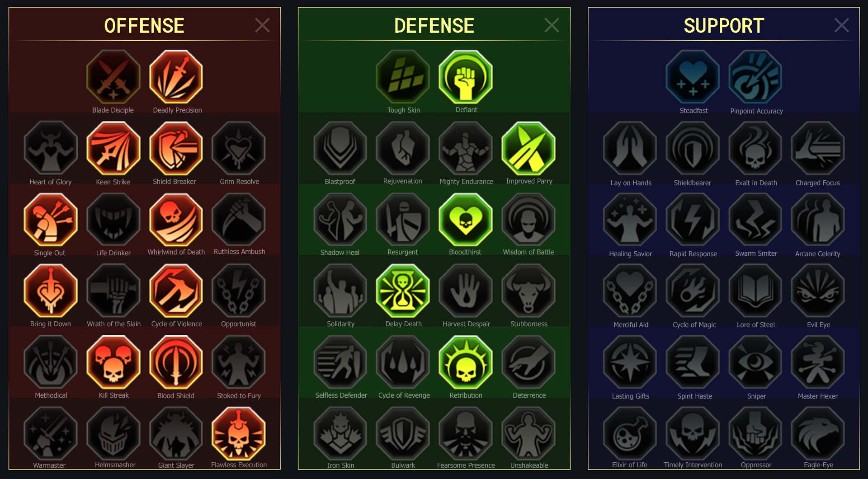Image resolution: width=868 pixels, height=479 pixels.
Task: Close the Offense mastery panel
Action: pyautogui.click(x=262, y=25)
